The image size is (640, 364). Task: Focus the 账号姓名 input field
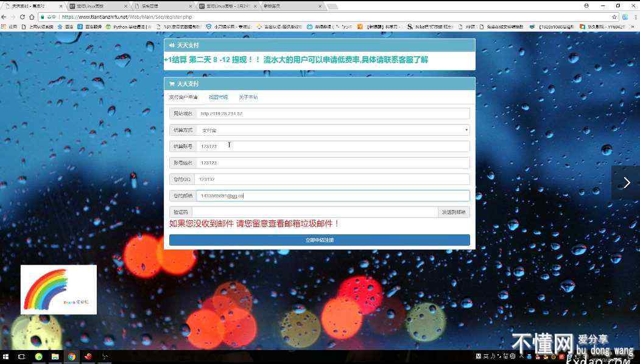coord(332,163)
